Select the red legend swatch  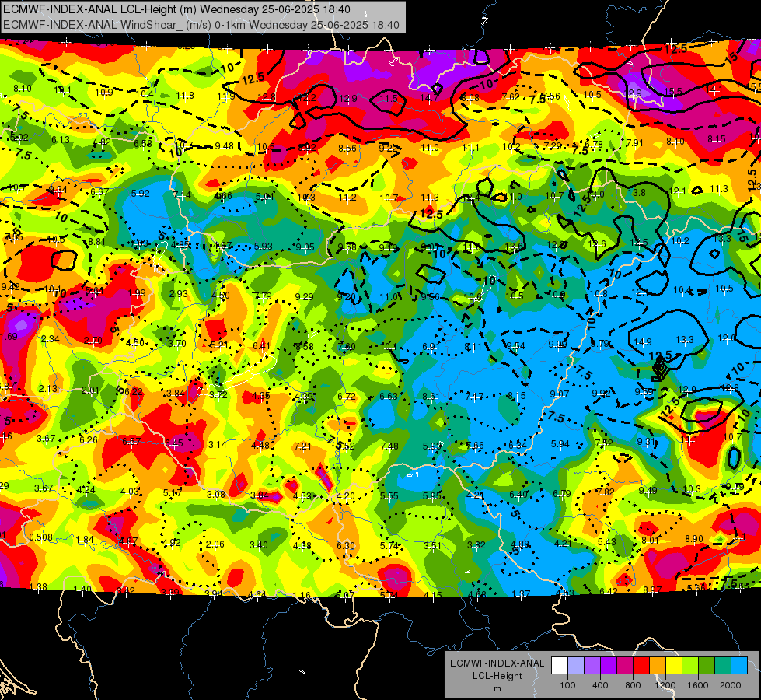pyautogui.click(x=641, y=665)
